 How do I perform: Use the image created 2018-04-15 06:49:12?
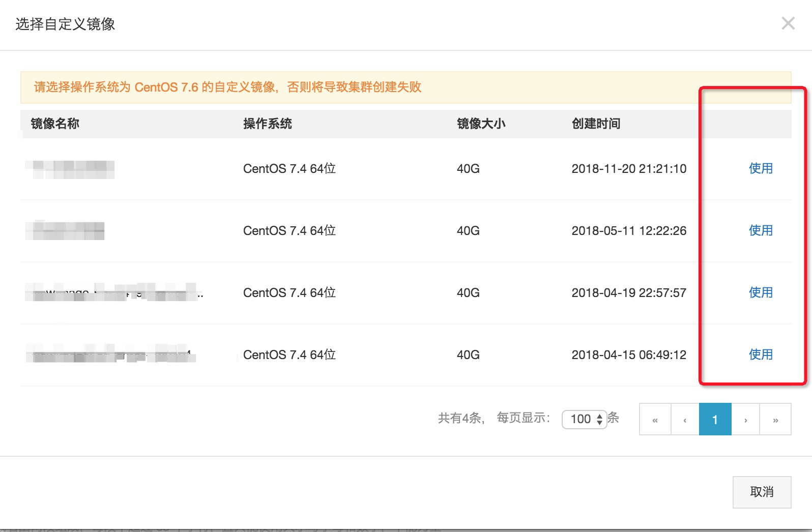click(x=761, y=354)
